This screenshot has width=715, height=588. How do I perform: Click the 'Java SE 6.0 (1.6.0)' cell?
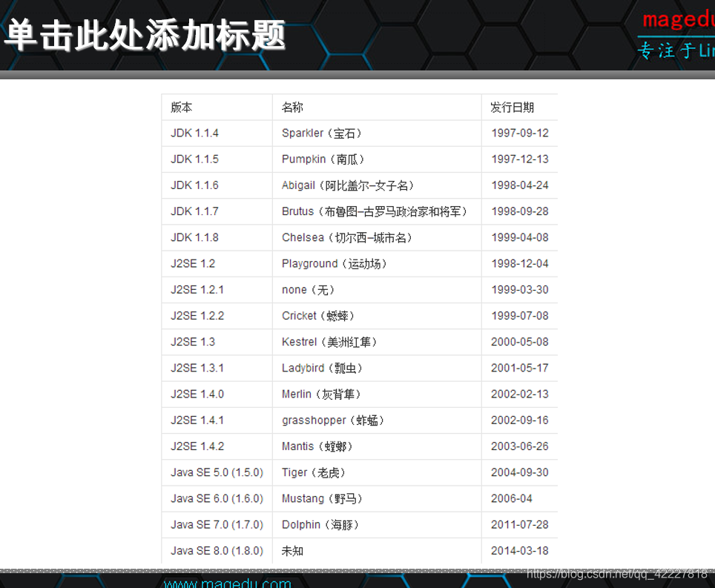pyautogui.click(x=217, y=499)
